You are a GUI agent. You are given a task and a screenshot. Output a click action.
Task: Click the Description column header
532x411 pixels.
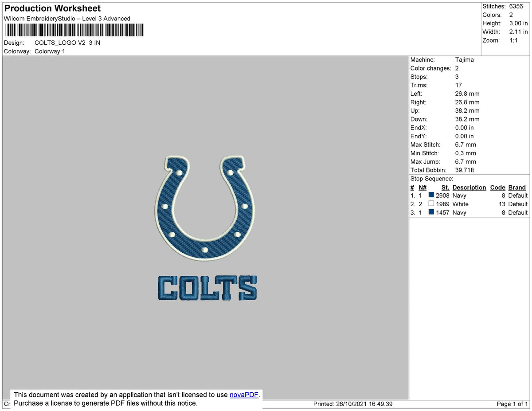tap(469, 187)
